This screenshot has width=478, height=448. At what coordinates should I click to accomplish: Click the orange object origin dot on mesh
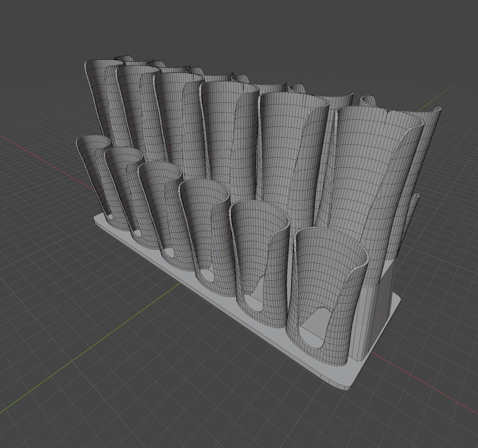(224, 253)
